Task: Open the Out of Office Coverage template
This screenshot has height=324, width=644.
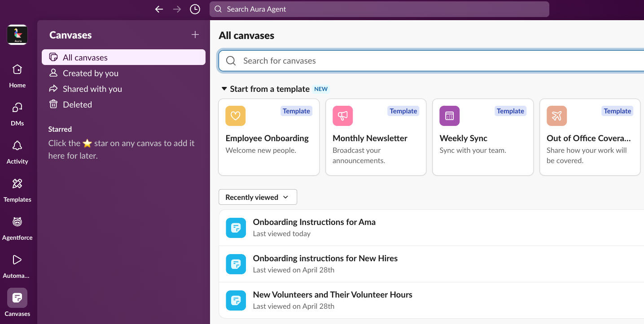Action: click(590, 137)
